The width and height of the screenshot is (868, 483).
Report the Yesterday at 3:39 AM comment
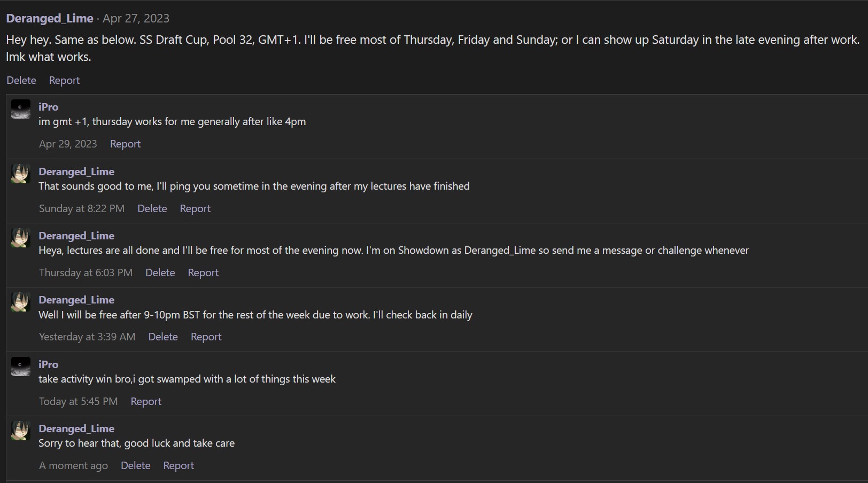point(206,337)
